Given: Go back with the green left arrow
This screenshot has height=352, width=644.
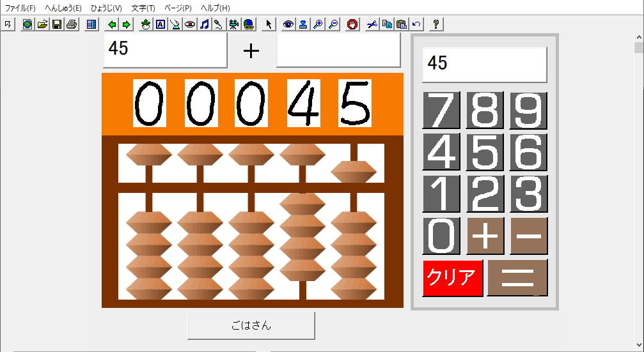Looking at the screenshot, I should (x=112, y=24).
